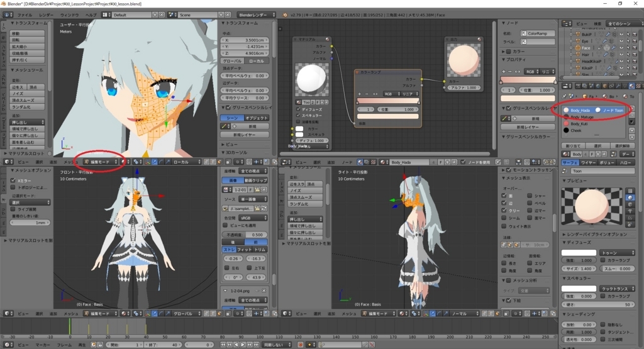
Task: Click the timeline play button
Action: point(243,345)
